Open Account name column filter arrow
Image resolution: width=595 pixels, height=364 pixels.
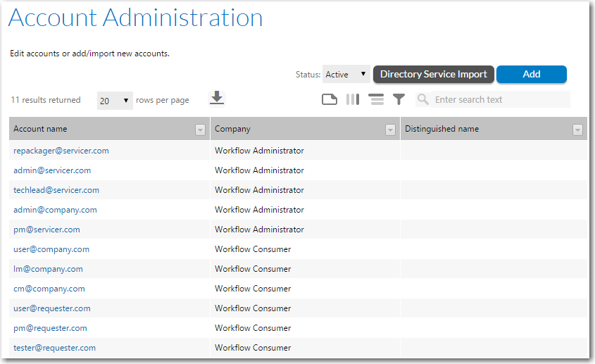pyautogui.click(x=200, y=130)
